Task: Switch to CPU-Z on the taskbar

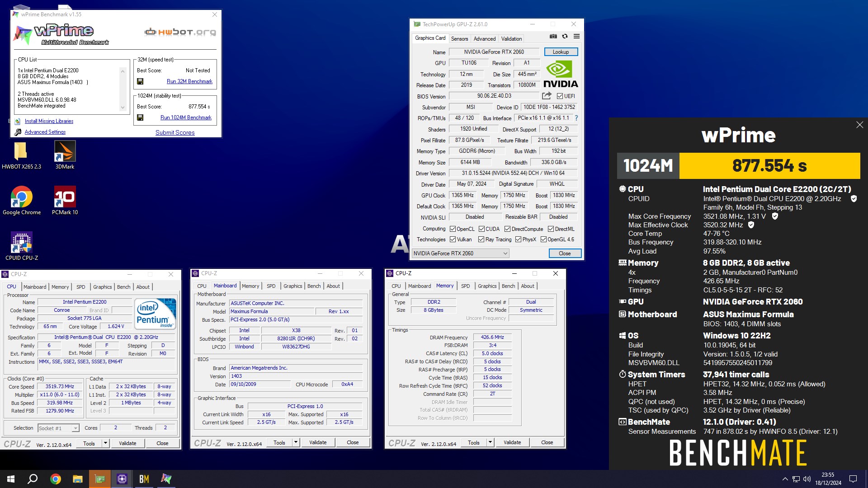Action: (122, 479)
